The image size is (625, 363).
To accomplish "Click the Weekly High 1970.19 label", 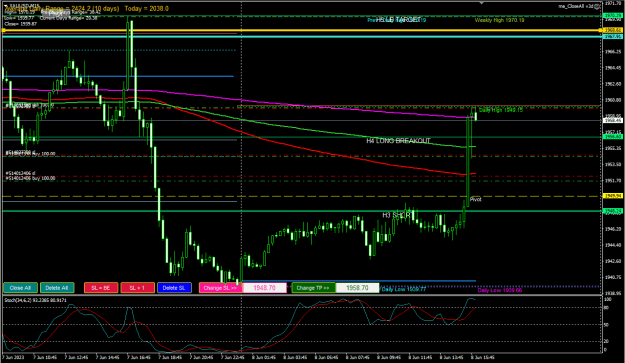I will [x=499, y=20].
